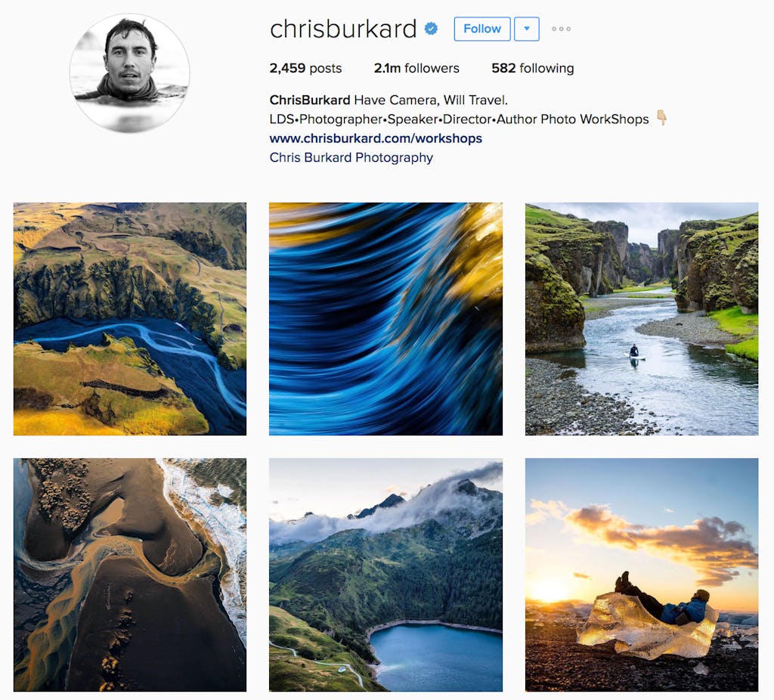
Task: Open the paddleboarder in canyon photo
Action: [642, 319]
